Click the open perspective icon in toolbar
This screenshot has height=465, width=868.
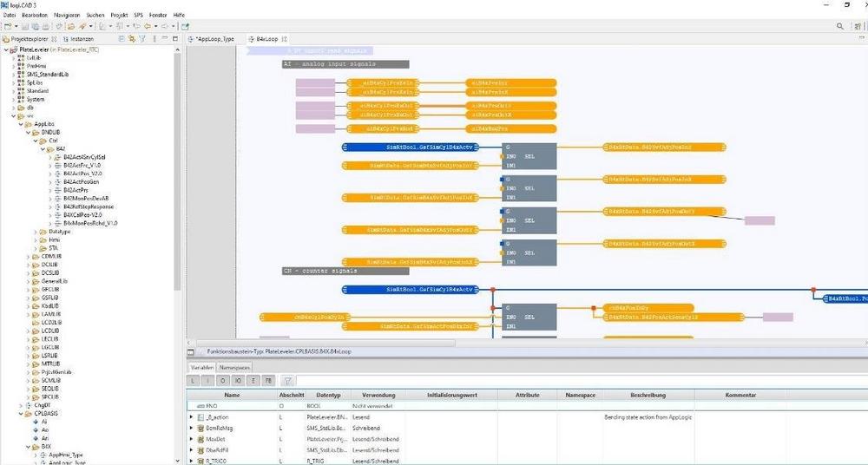point(185,26)
